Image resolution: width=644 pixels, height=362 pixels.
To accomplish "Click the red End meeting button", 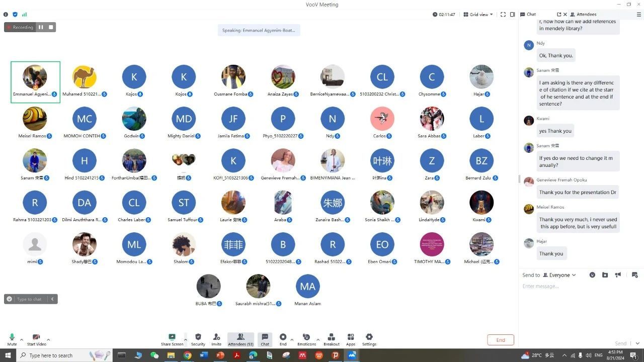I will point(500,340).
